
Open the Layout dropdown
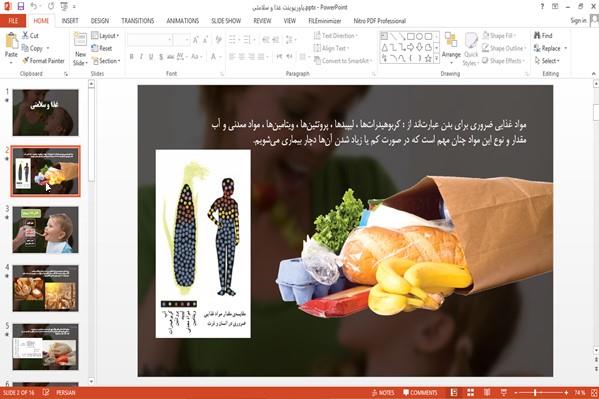coord(105,36)
